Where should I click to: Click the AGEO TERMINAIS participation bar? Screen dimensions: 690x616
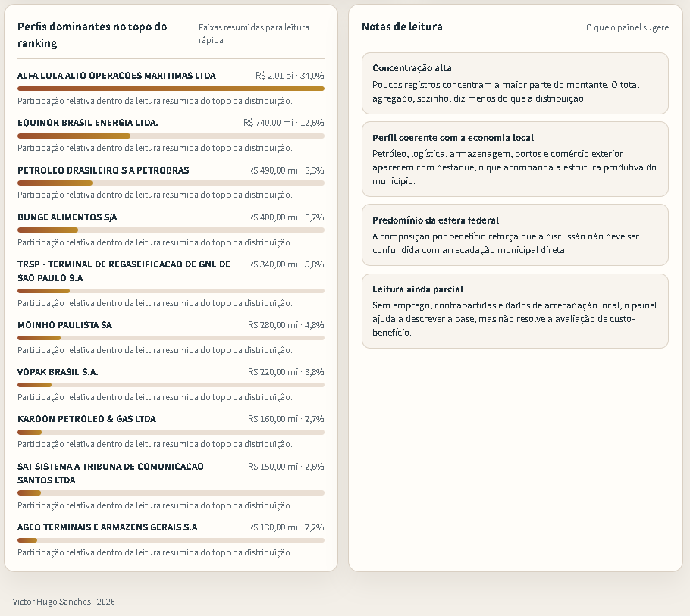171,540
